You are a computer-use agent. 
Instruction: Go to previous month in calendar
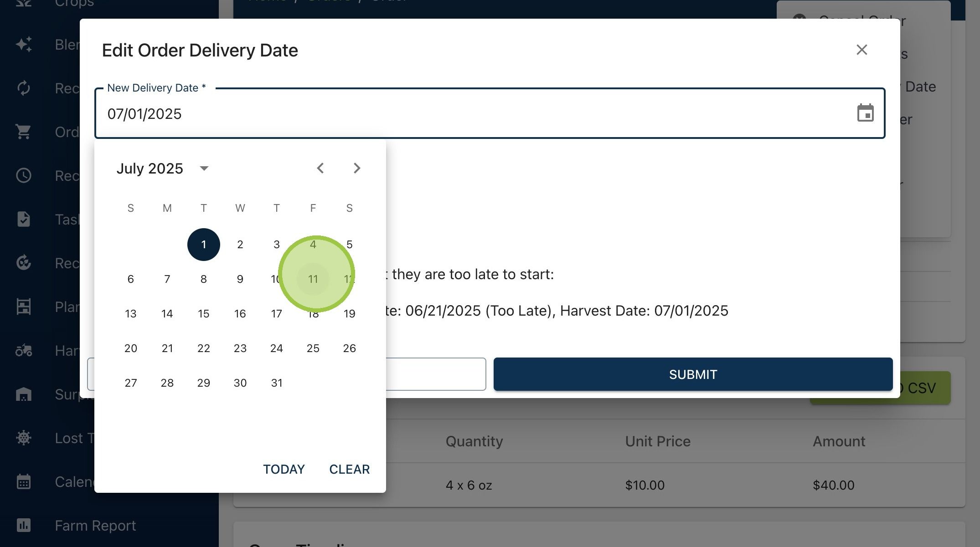click(x=320, y=168)
